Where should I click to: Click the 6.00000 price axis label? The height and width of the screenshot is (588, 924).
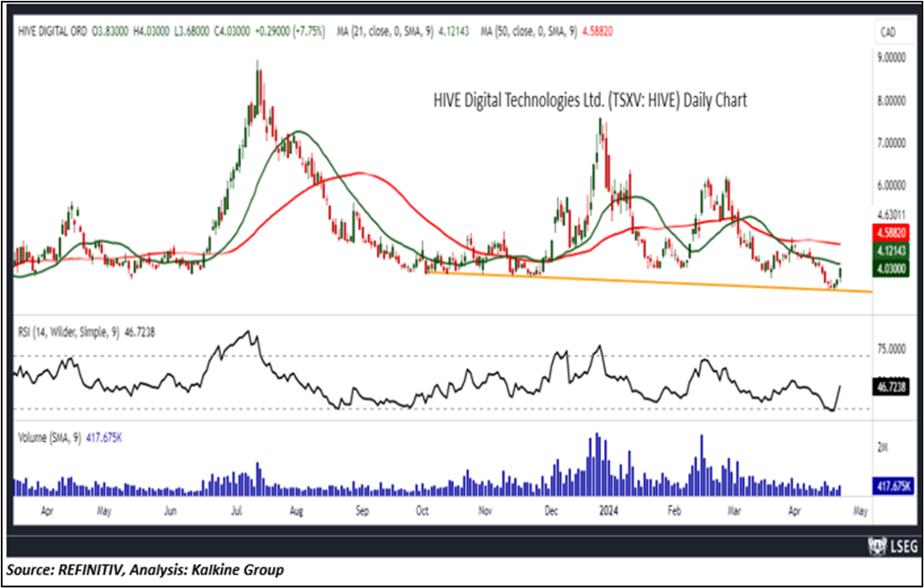[891, 185]
